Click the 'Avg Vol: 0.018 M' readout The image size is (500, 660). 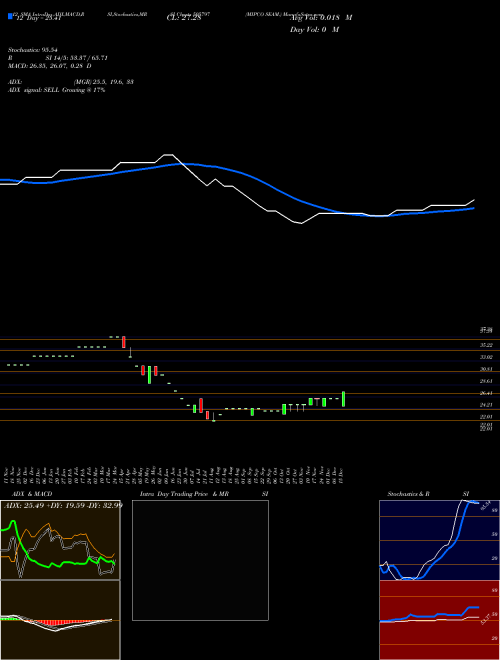pyautogui.click(x=321, y=18)
